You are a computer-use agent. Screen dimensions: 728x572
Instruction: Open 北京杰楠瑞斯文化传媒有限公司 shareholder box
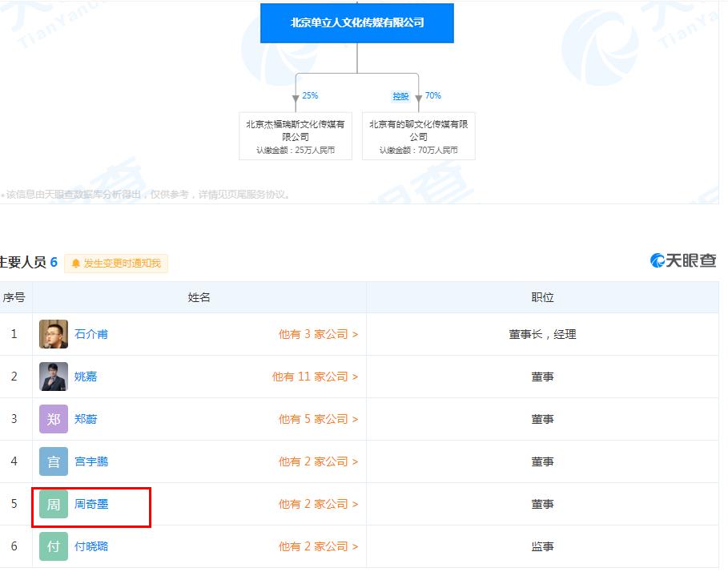pyautogui.click(x=296, y=136)
